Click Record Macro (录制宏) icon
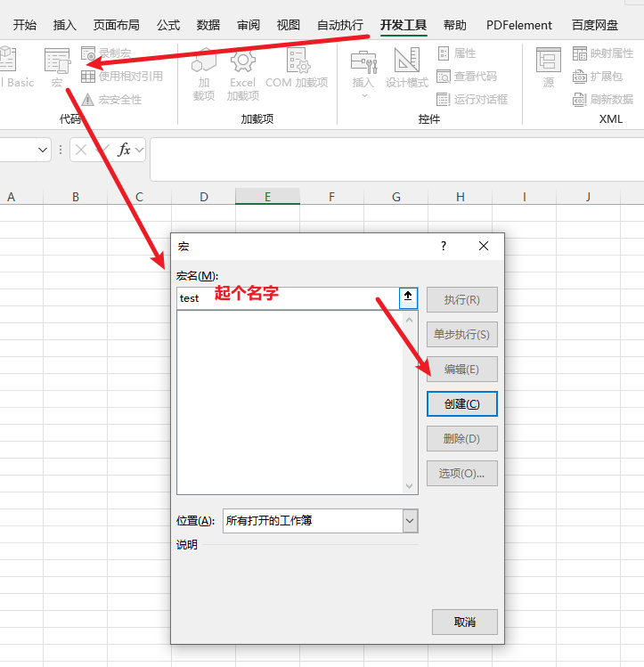The height and width of the screenshot is (667, 644). [106, 53]
